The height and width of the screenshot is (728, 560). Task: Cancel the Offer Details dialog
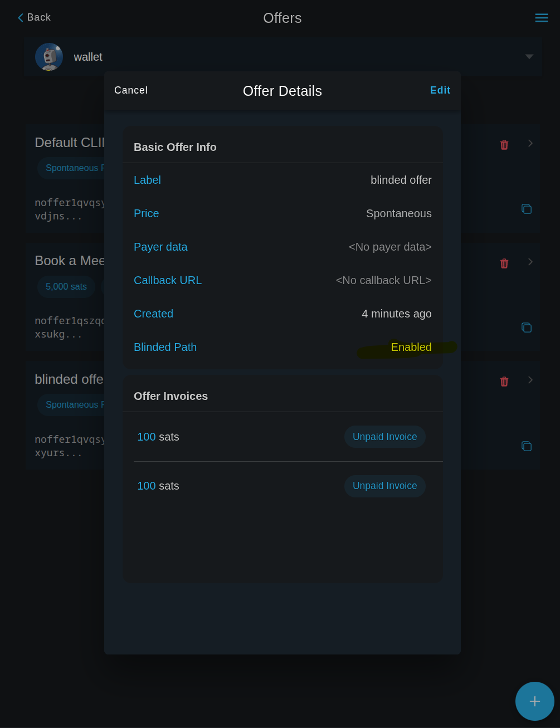coord(131,90)
